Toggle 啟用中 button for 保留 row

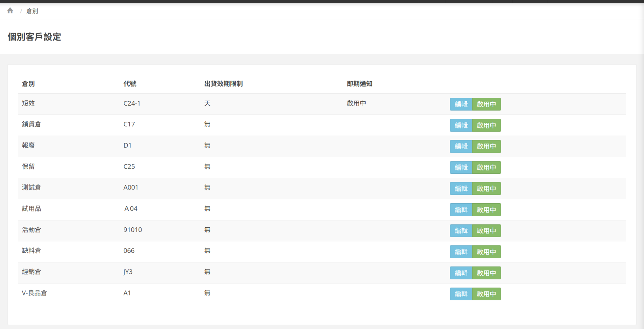486,167
